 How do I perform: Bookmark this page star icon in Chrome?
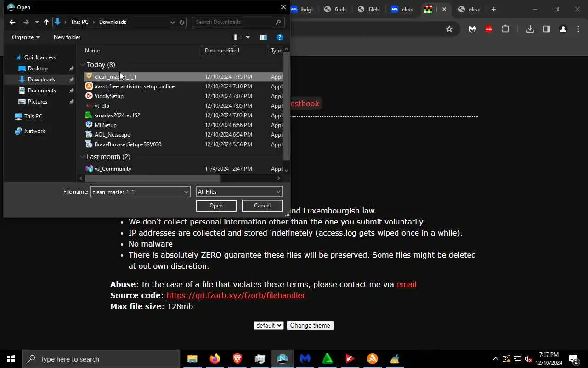point(449,29)
